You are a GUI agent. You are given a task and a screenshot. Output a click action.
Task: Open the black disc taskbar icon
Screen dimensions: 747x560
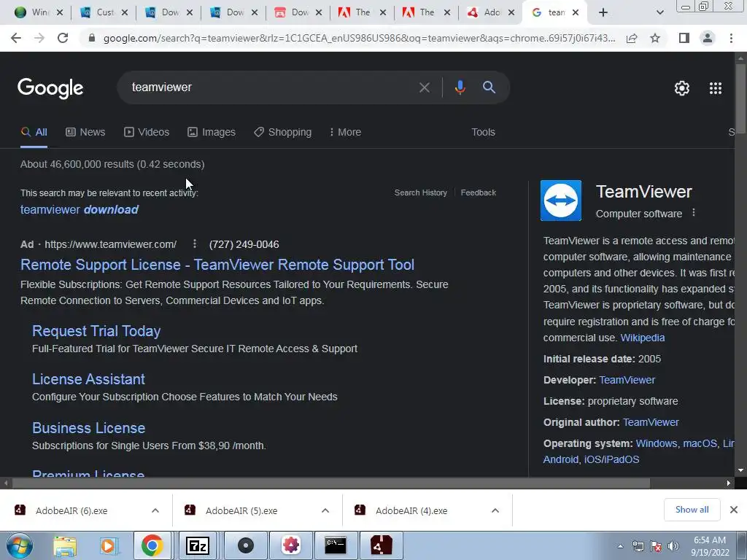245,545
